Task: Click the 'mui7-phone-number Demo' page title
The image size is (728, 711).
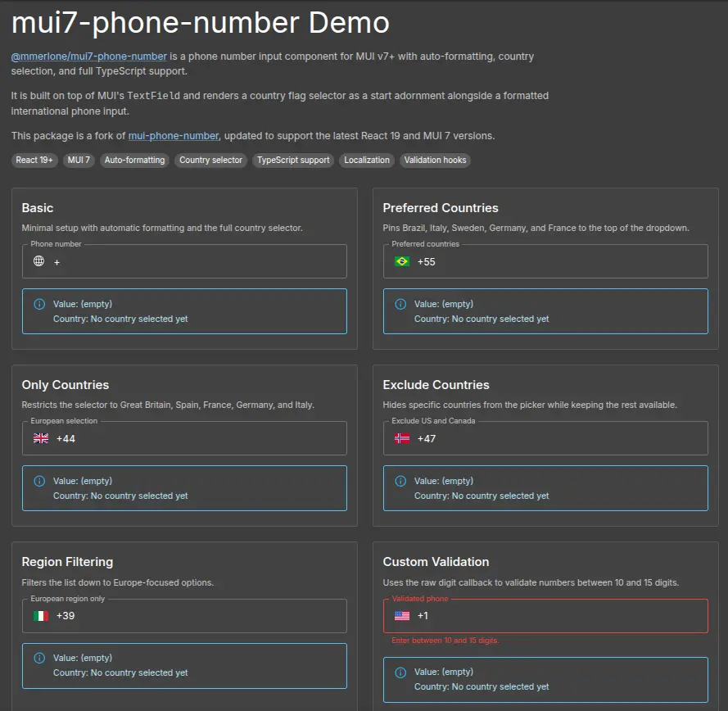Action: click(200, 23)
